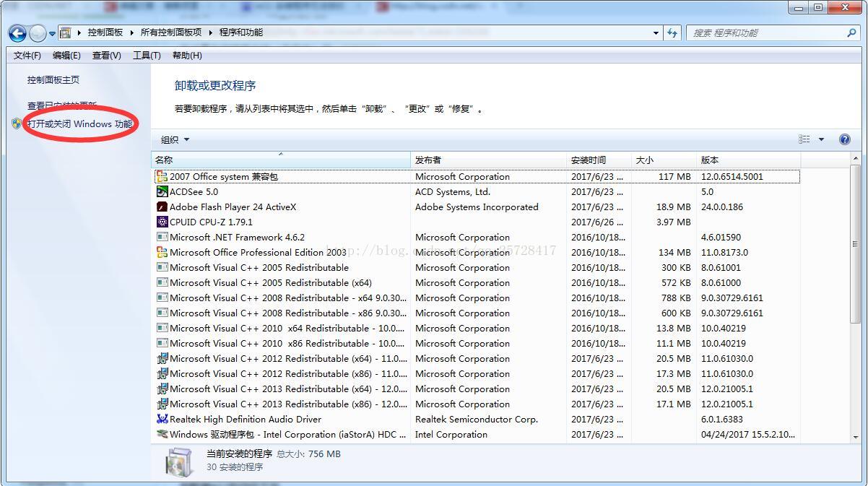Image resolution: width=868 pixels, height=486 pixels.
Task: Click the installed programs details pane icon
Action: point(179,461)
